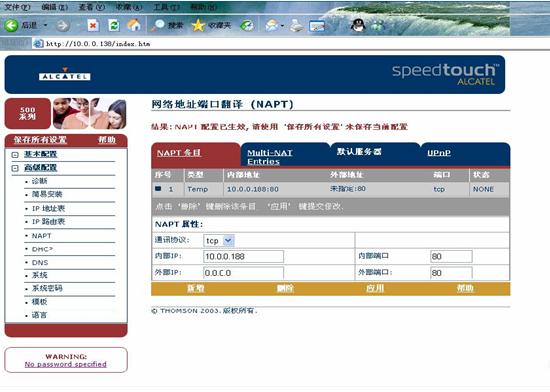The image size is (550, 392).
Task: Switch to the Multi-NAT Entries tab
Action: click(x=270, y=157)
